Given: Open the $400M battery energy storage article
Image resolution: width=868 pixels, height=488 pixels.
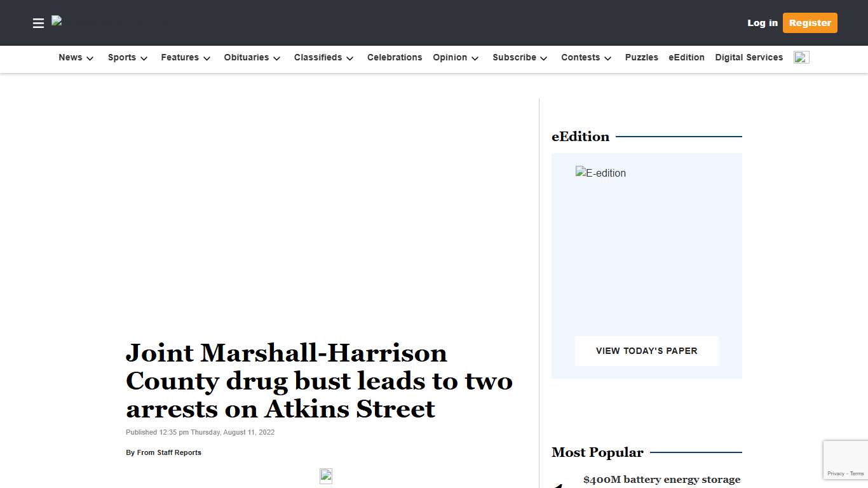Looking at the screenshot, I should click(x=662, y=480).
